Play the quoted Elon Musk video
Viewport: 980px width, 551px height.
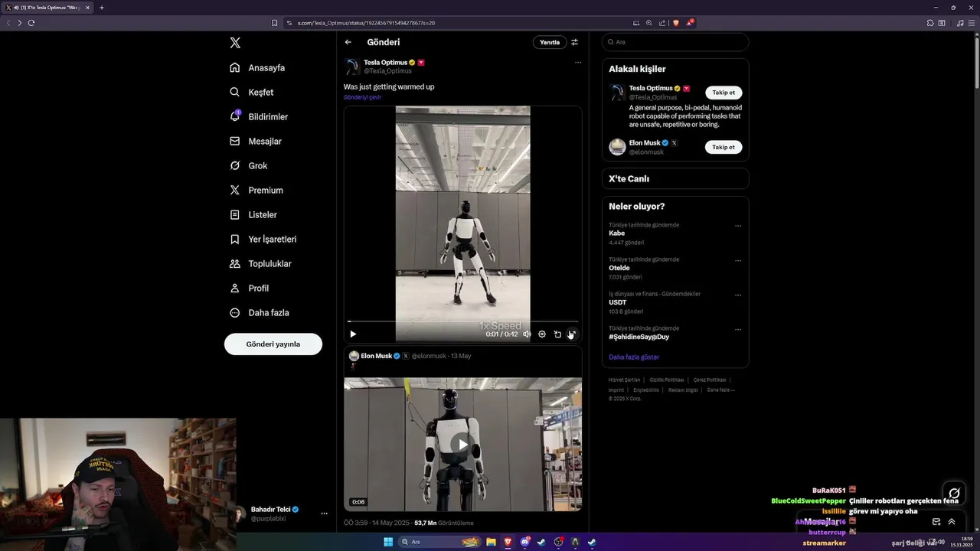click(462, 444)
